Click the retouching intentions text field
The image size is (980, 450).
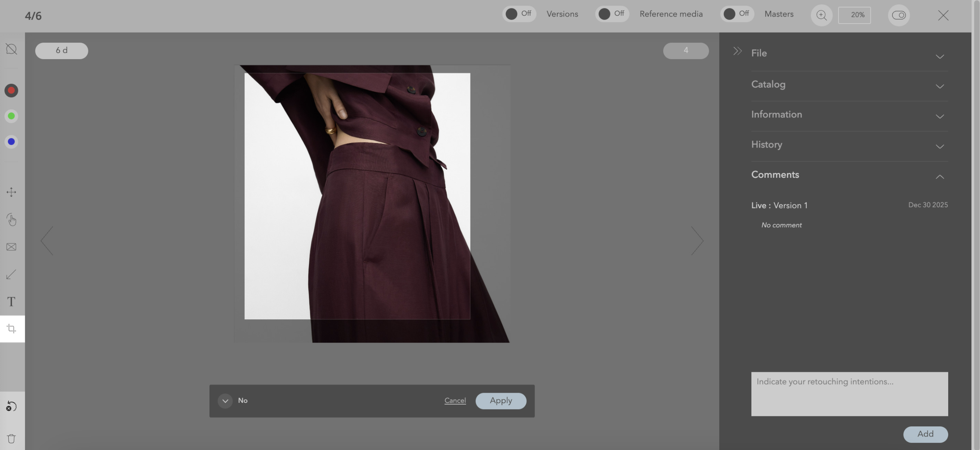coord(849,393)
